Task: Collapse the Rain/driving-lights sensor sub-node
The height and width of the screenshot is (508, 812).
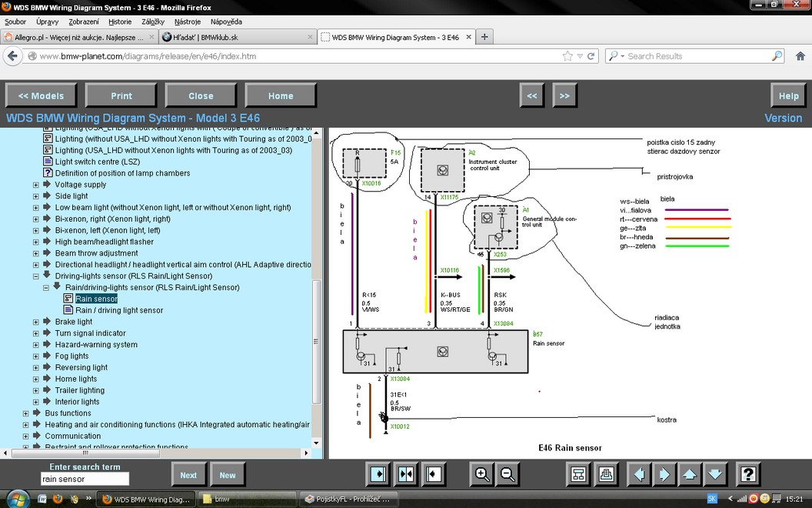Action: (46, 287)
